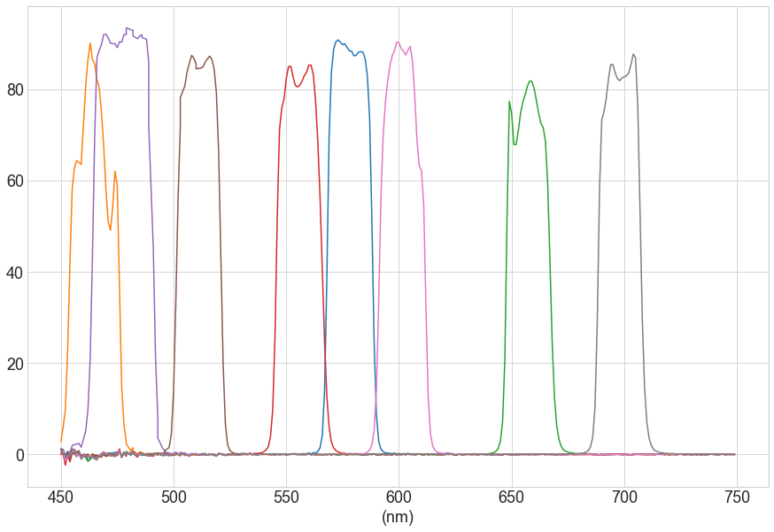Click the x-axis tick label 450

[x=61, y=497]
